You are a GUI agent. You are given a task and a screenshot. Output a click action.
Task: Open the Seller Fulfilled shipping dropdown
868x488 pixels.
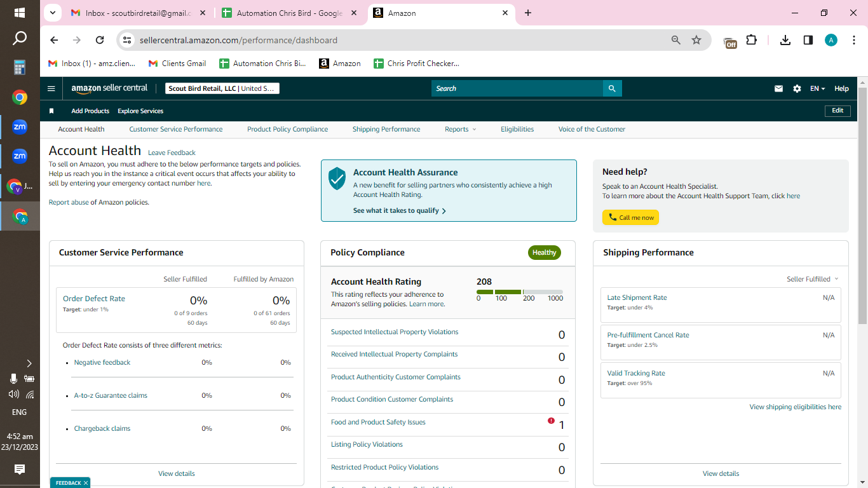click(x=813, y=279)
